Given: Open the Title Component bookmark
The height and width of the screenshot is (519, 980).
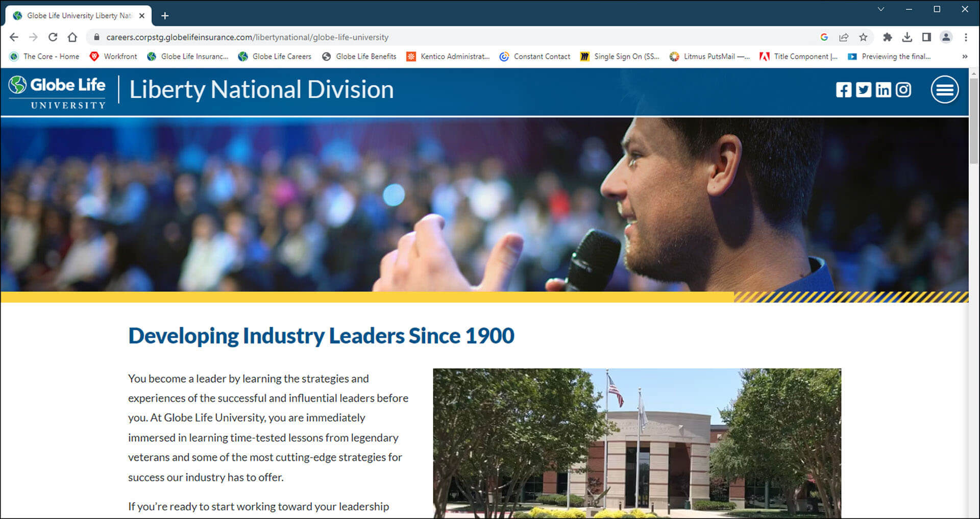Looking at the screenshot, I should click(x=799, y=57).
